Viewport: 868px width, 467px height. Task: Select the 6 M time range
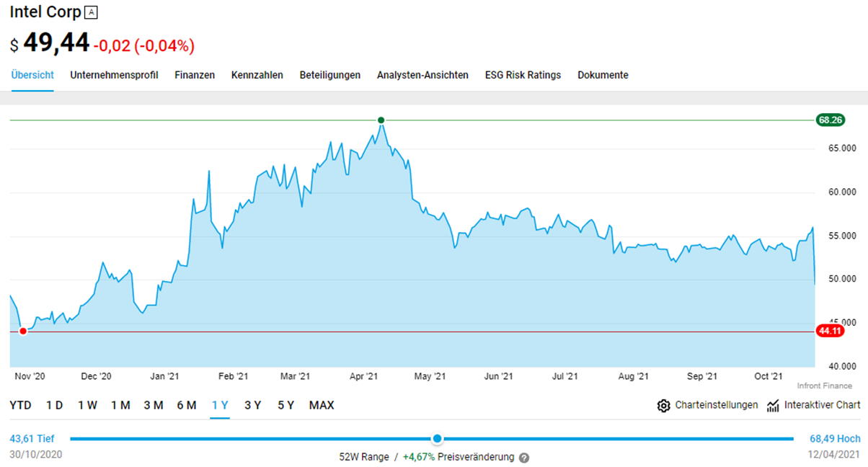tap(187, 406)
